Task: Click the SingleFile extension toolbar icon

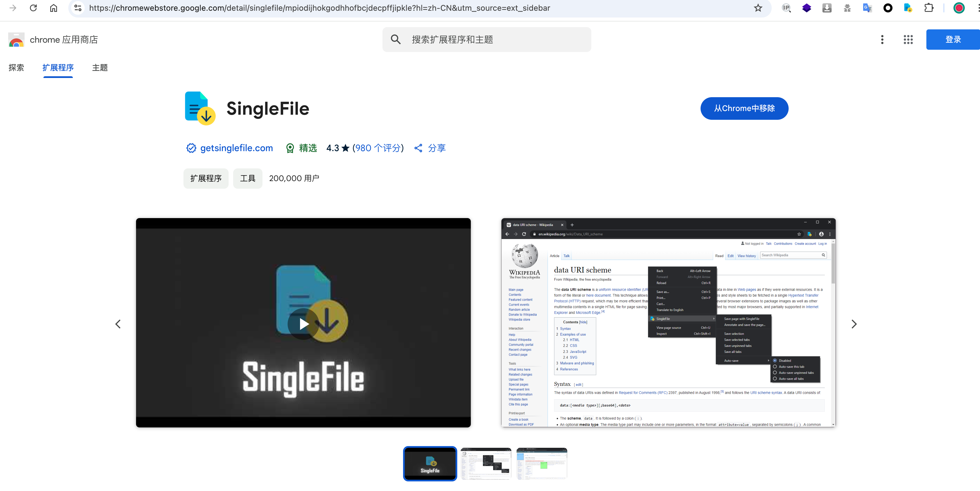Action: pos(908,8)
